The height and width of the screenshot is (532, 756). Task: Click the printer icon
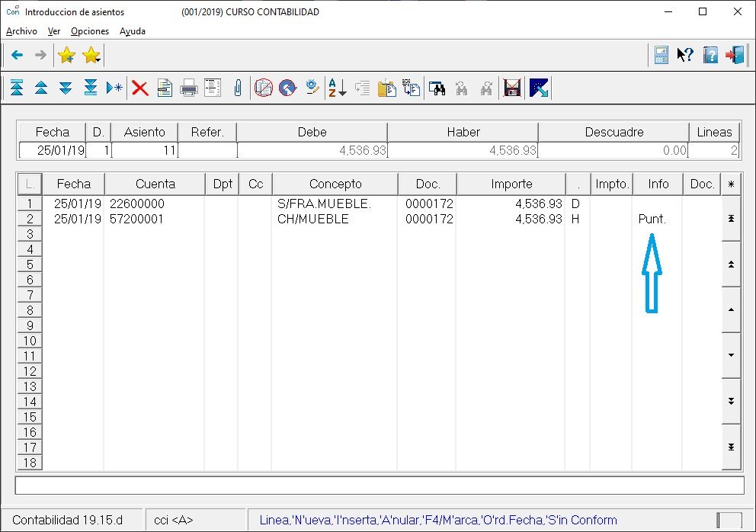(188, 88)
